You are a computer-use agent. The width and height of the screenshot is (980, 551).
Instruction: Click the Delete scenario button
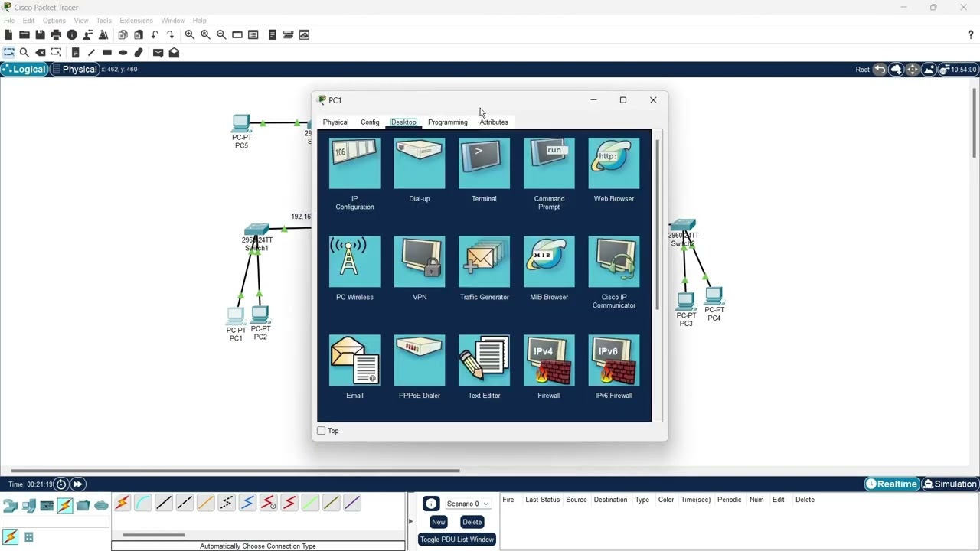[472, 522]
